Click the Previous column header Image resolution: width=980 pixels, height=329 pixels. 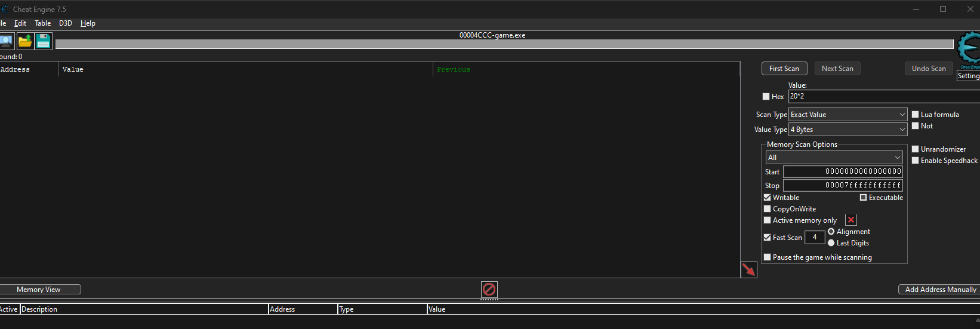pos(586,70)
